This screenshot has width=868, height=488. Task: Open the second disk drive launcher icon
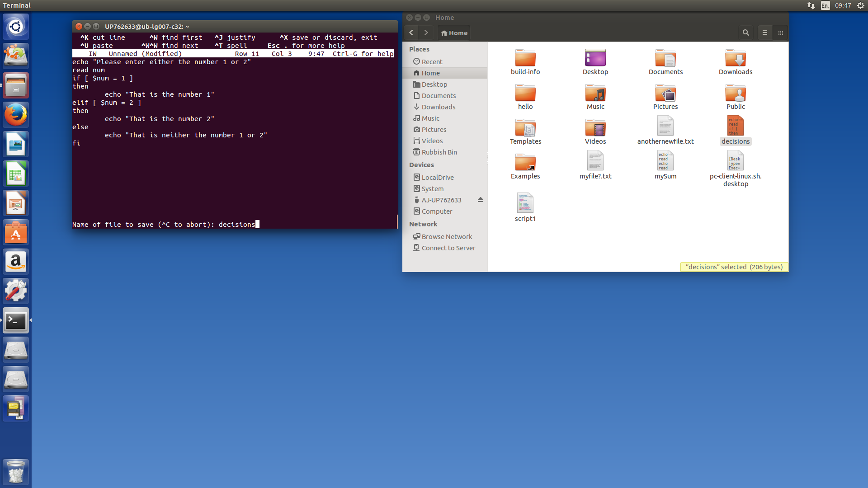16,379
